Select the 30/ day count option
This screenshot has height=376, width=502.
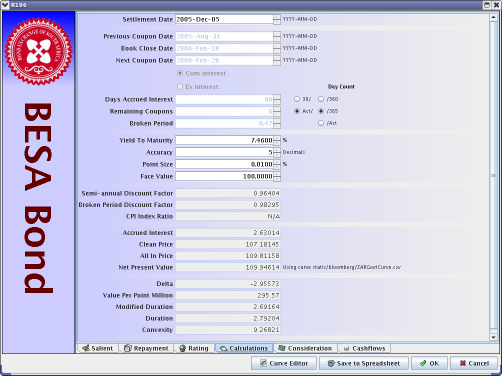(297, 99)
